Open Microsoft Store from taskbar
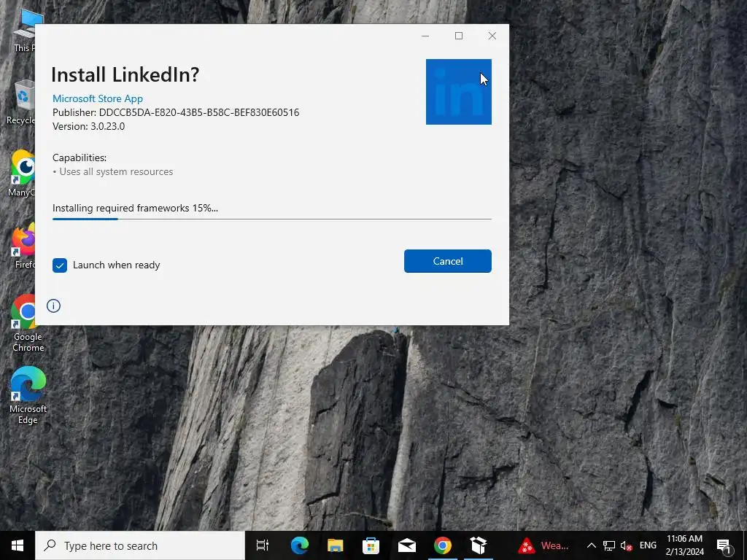747x560 pixels. 371,545
